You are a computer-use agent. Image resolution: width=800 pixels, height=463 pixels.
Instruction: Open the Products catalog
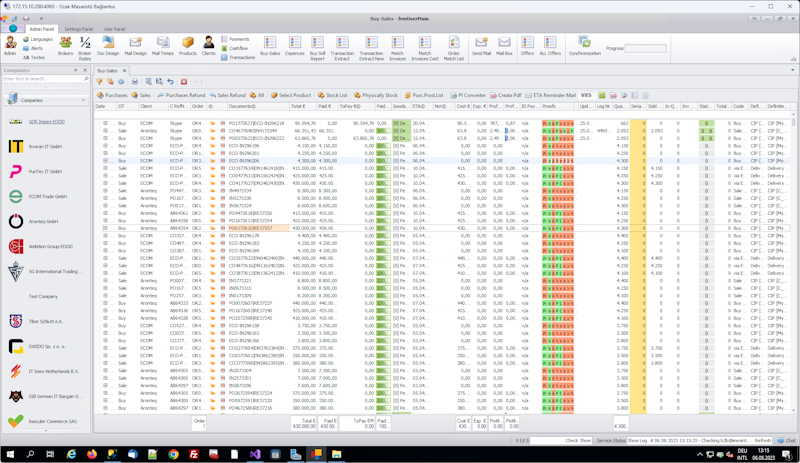point(188,46)
